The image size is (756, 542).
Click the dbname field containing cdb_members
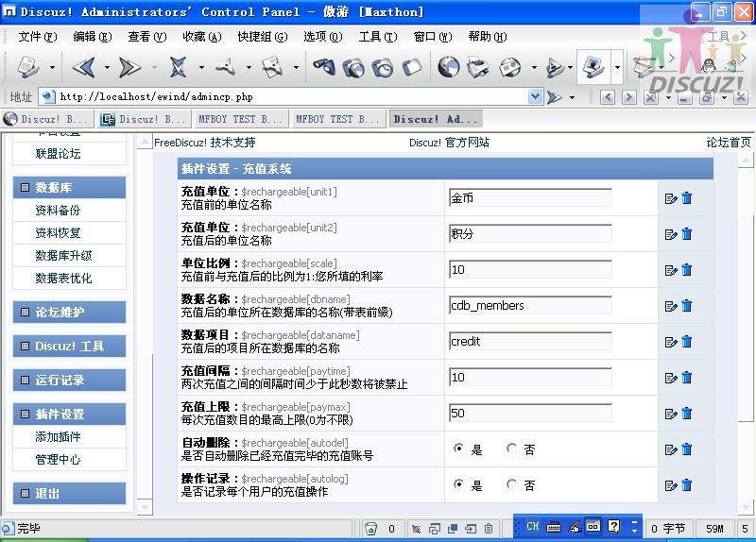[530, 305]
